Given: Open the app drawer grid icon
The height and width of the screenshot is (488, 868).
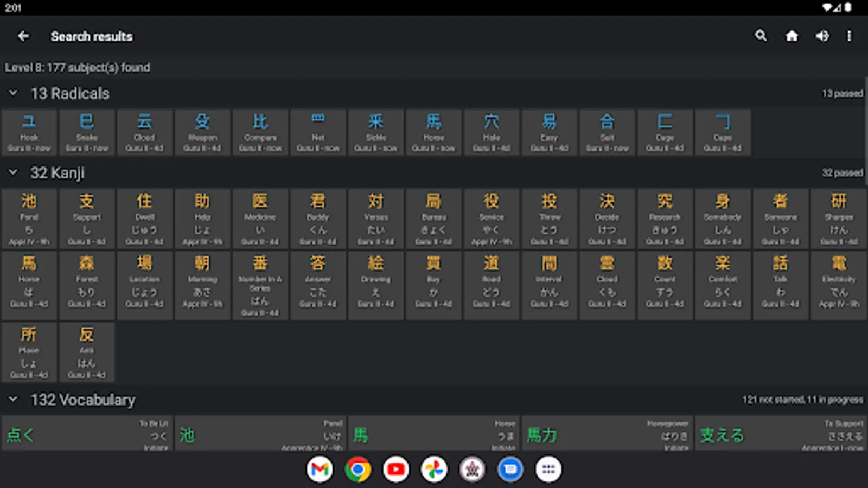Looking at the screenshot, I should [x=548, y=469].
